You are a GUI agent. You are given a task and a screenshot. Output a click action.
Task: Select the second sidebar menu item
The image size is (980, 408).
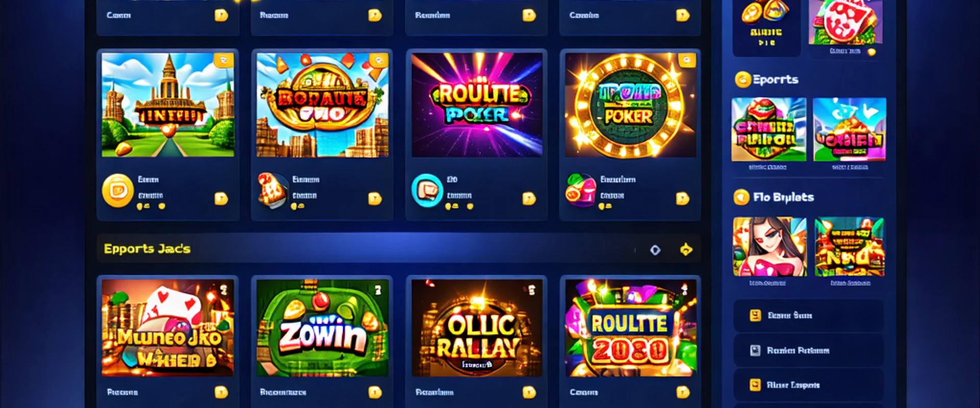808,350
